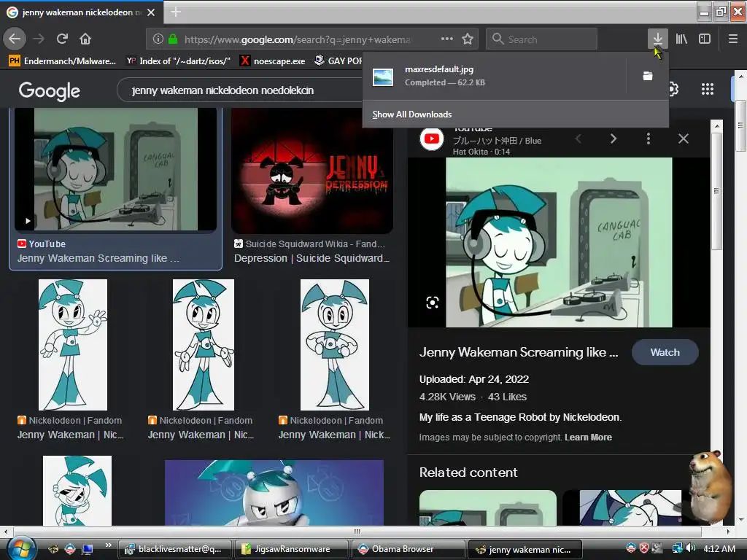Show next image in preview panel
This screenshot has height=560, width=747.
coord(613,139)
